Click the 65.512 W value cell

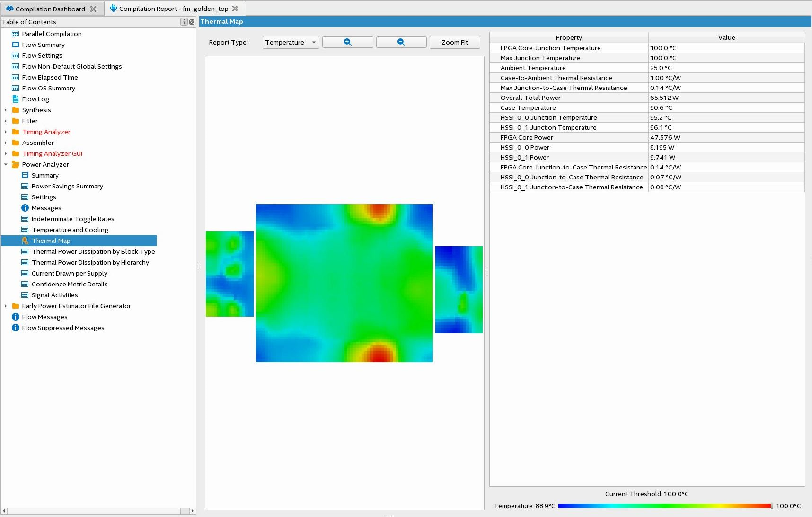coord(726,98)
